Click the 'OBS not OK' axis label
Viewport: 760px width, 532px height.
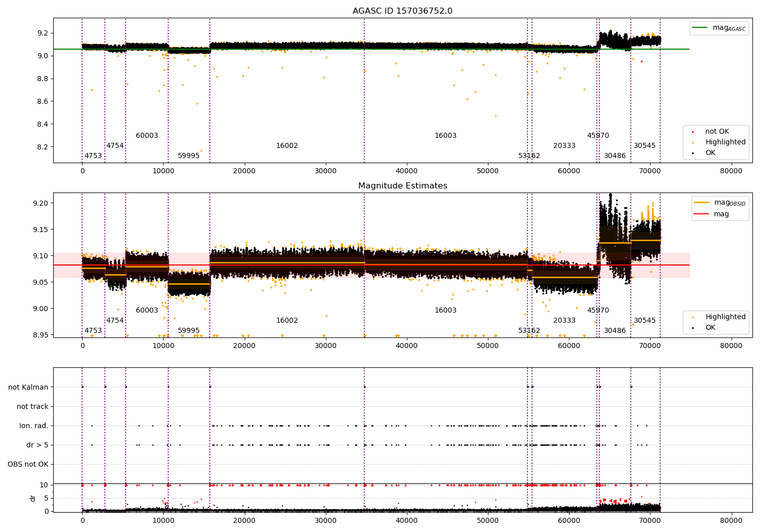click(28, 464)
